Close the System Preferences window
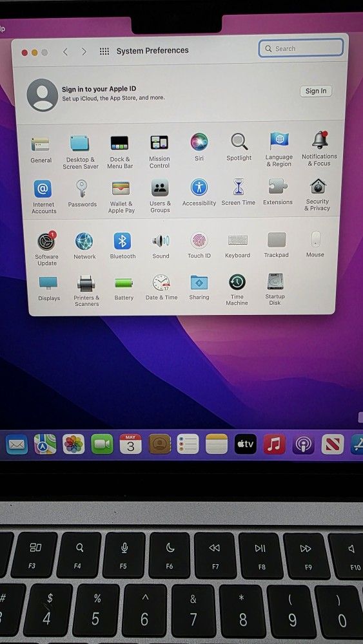363x644 pixels. coord(25,53)
